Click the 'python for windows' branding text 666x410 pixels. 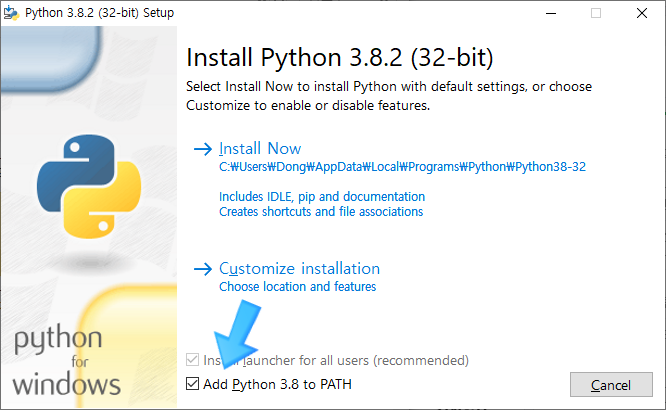67,360
